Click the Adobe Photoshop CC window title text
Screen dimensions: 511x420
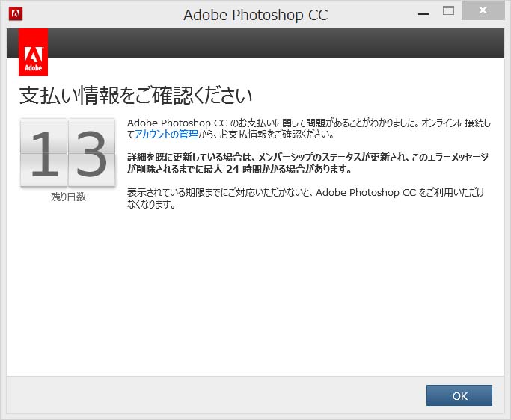click(x=256, y=15)
